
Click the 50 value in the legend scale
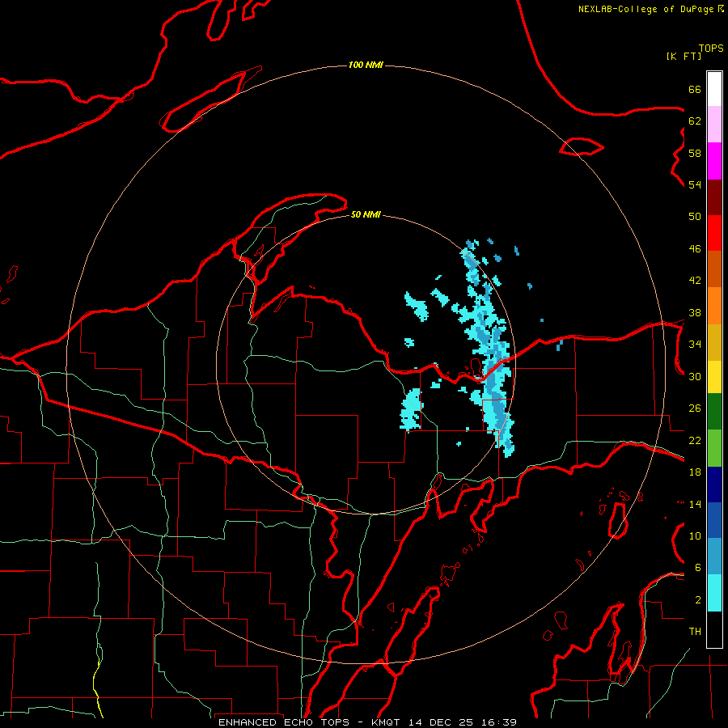click(x=695, y=217)
